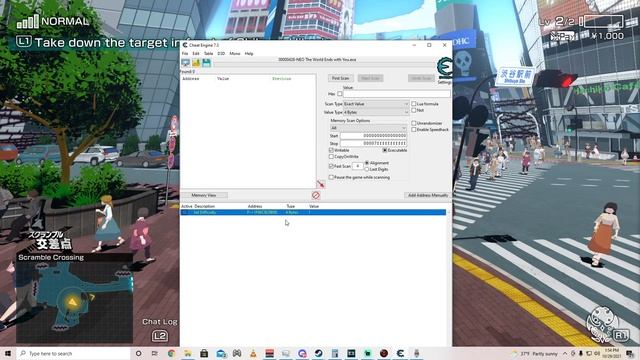Open the Value Type dropdown
Screen dimensions: 640x360
coord(376,112)
